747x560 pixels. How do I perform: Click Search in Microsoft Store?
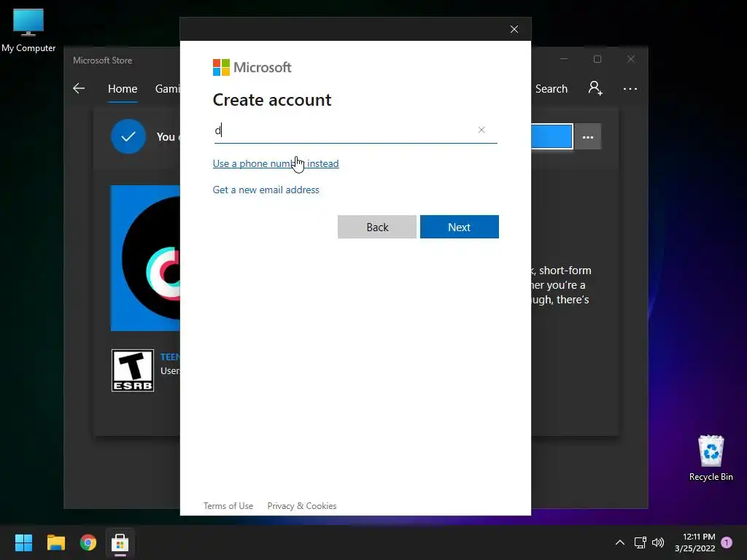click(551, 89)
